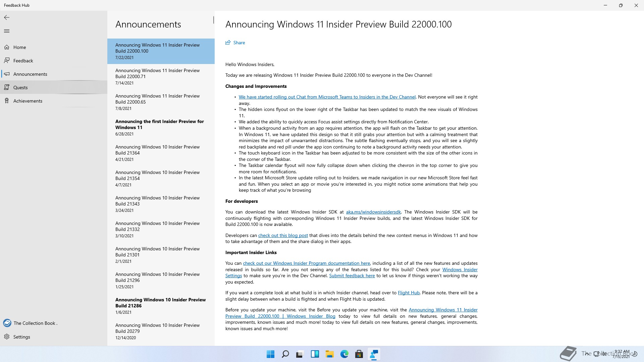The width and height of the screenshot is (644, 362).
Task: Open Task View on the taskbar
Action: point(300,354)
